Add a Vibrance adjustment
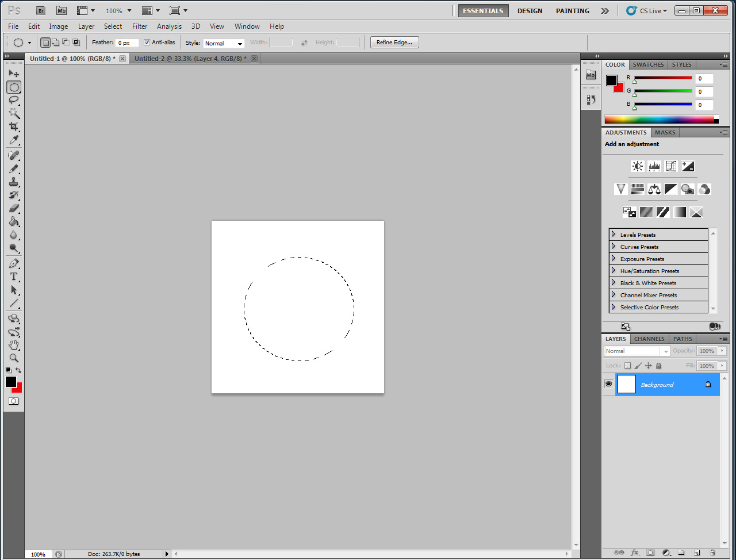Image resolution: width=736 pixels, height=560 pixels. (621, 189)
